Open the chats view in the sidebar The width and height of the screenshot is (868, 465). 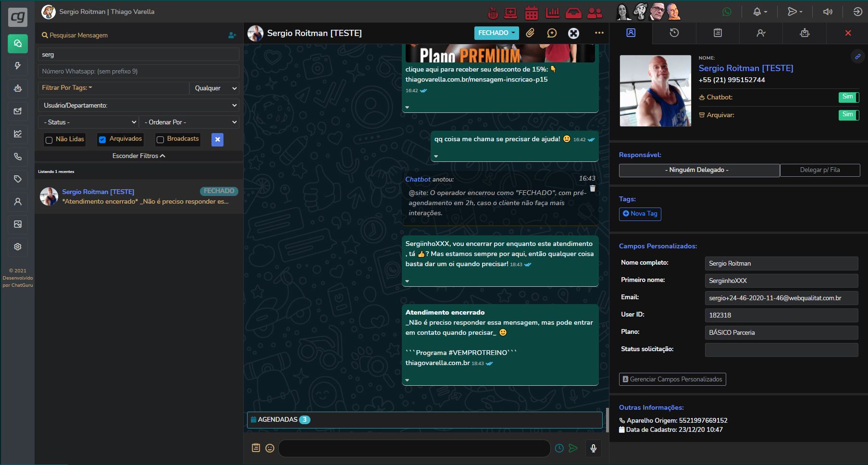tap(18, 44)
